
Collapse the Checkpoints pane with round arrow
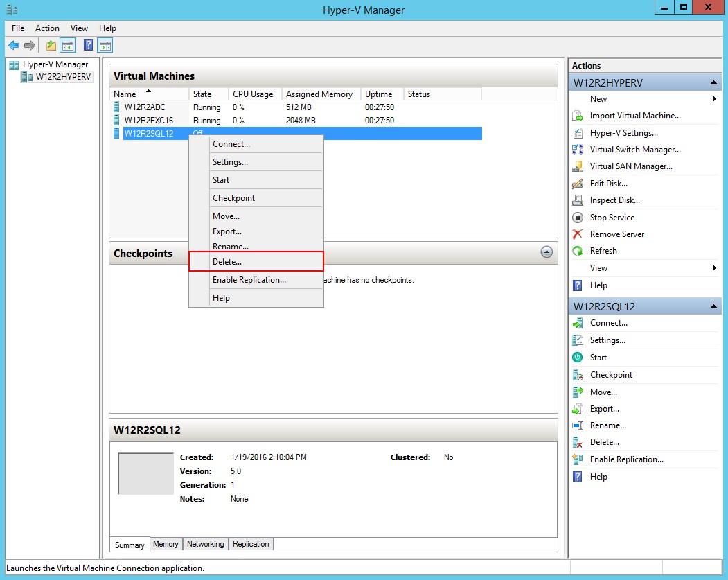click(547, 252)
